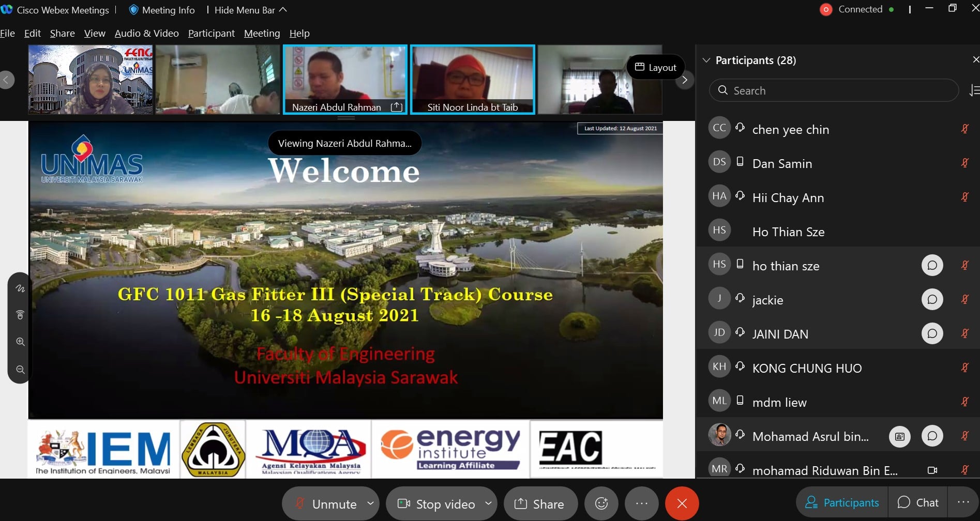The height and width of the screenshot is (521, 980).
Task: Open the reactions smiley button
Action: click(601, 503)
